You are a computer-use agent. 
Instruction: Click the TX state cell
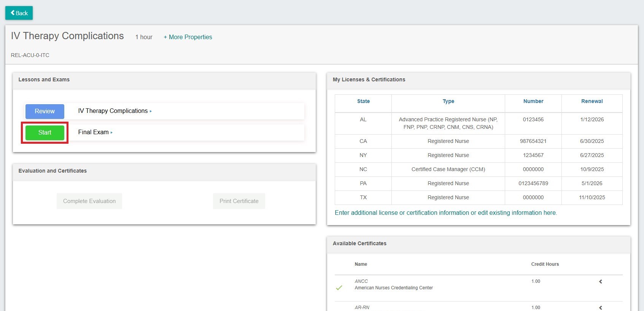363,197
